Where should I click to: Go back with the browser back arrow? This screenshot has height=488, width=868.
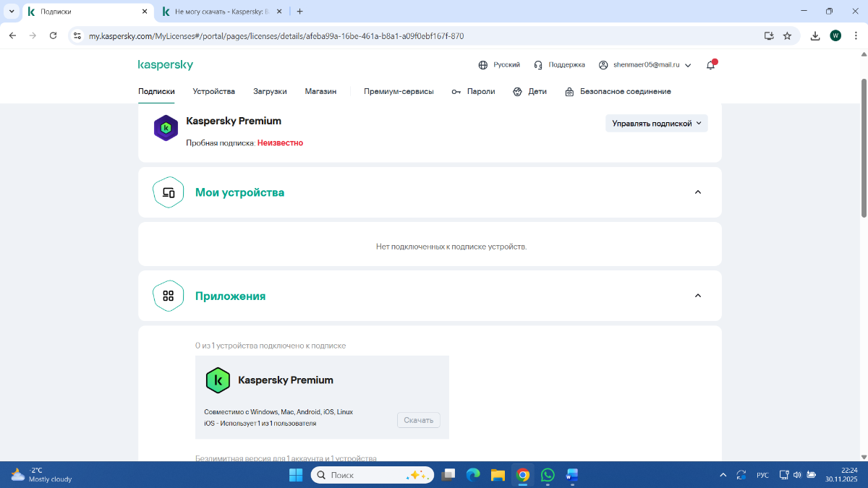point(12,35)
